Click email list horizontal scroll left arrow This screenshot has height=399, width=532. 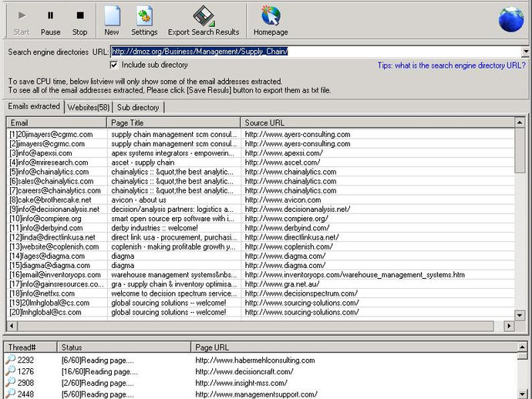[12, 326]
